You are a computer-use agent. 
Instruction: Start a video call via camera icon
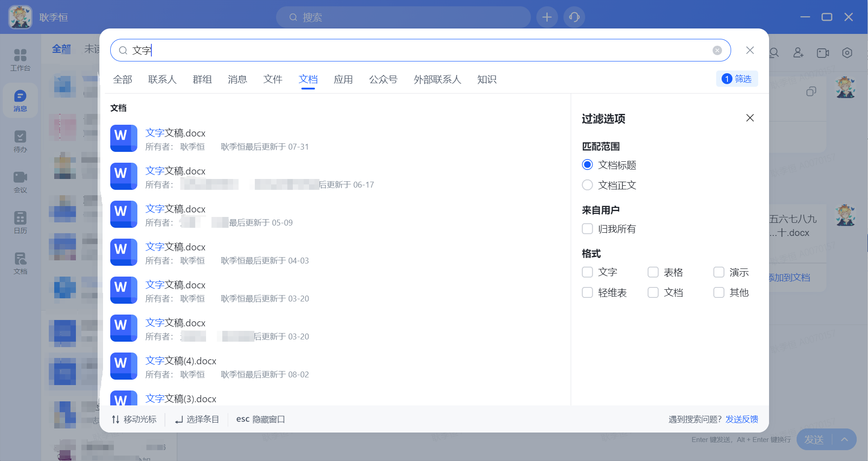823,53
